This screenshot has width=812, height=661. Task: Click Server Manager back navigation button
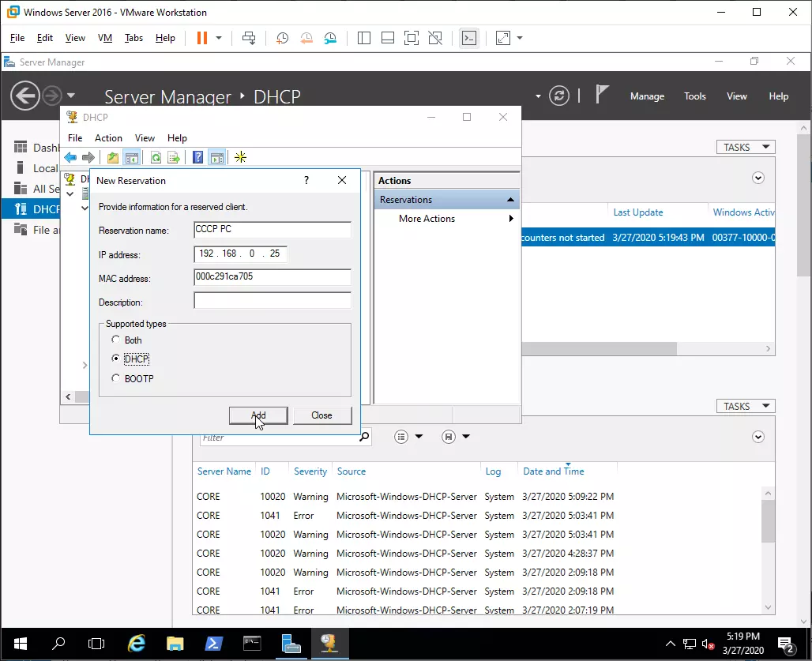click(x=24, y=96)
